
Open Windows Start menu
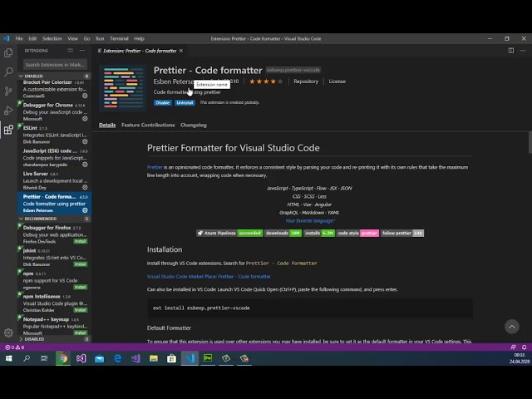[9, 358]
